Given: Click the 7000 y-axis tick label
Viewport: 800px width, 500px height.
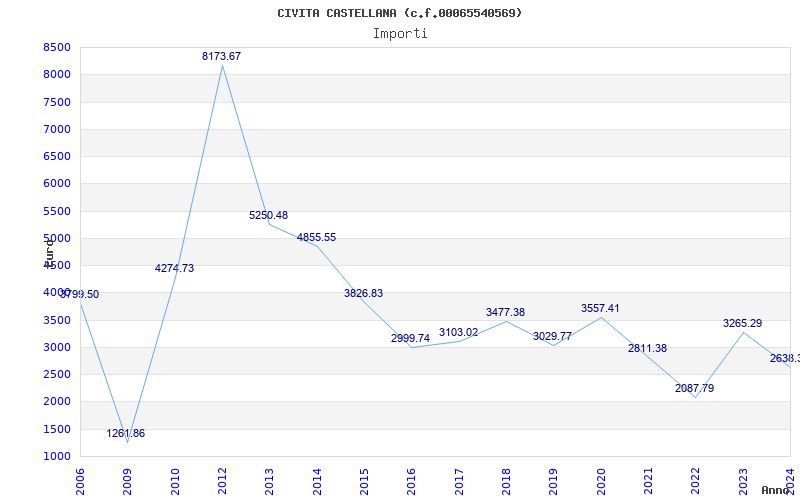Looking at the screenshot, I should click(57, 130).
